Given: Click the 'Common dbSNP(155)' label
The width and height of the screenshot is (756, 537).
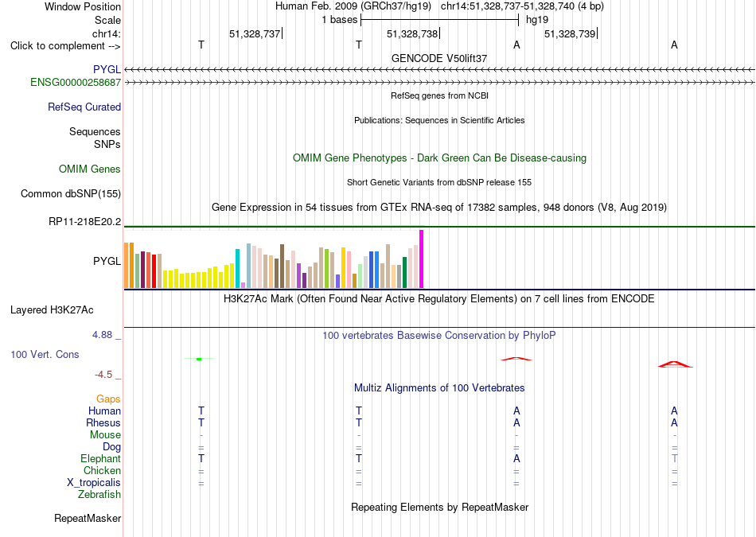Looking at the screenshot, I should coord(71,194).
